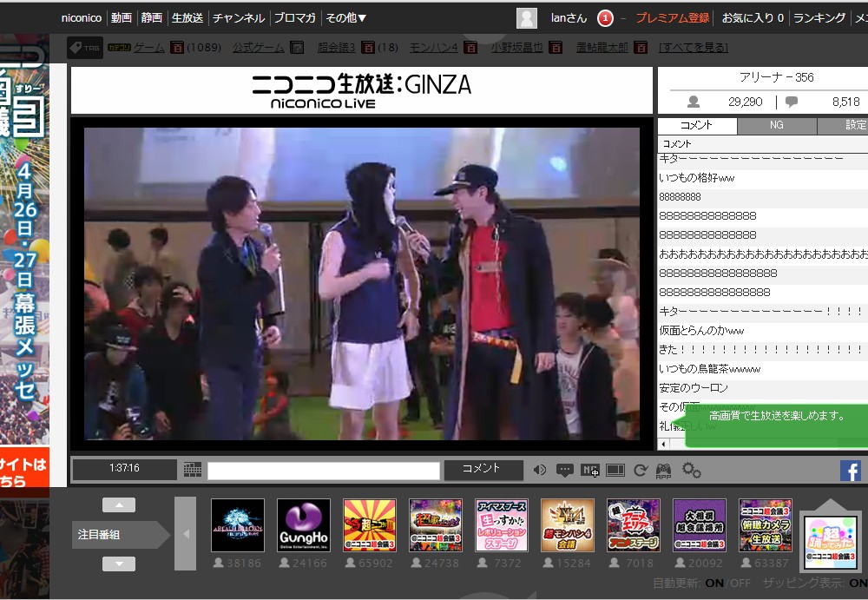Open the red notification badge showing 1
This screenshot has width=868, height=600.
605,18
